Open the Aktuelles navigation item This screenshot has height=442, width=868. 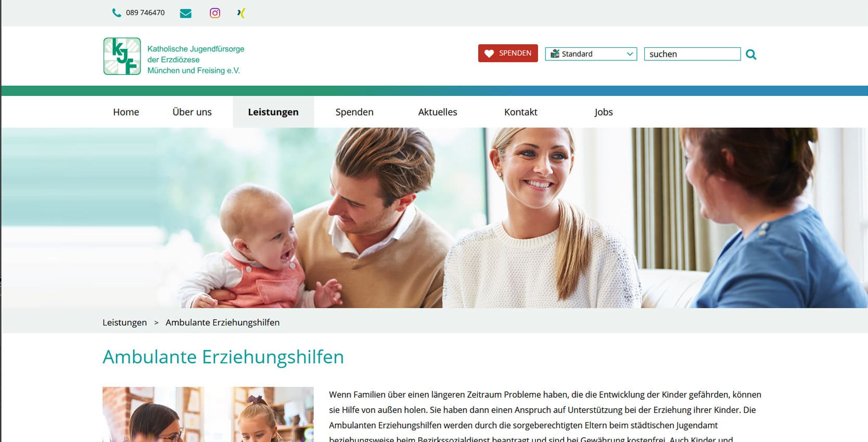[438, 112]
